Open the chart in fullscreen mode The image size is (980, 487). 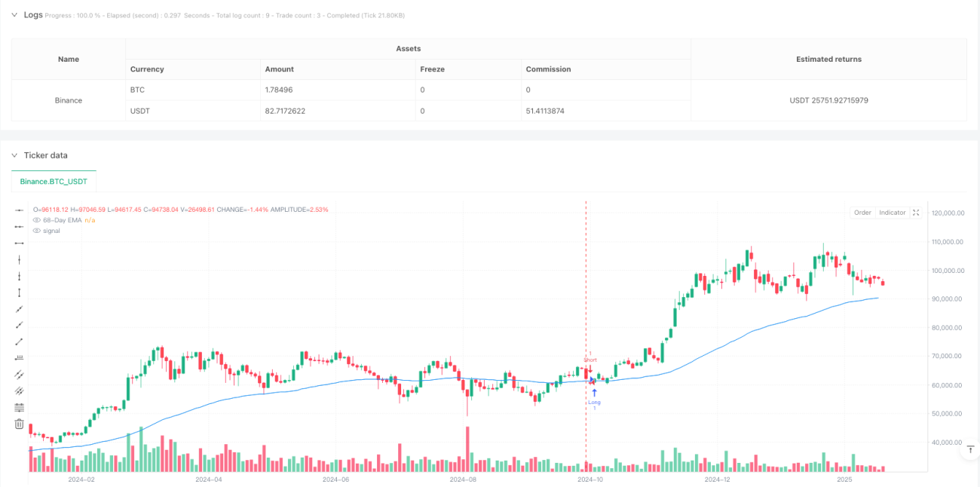coord(916,213)
